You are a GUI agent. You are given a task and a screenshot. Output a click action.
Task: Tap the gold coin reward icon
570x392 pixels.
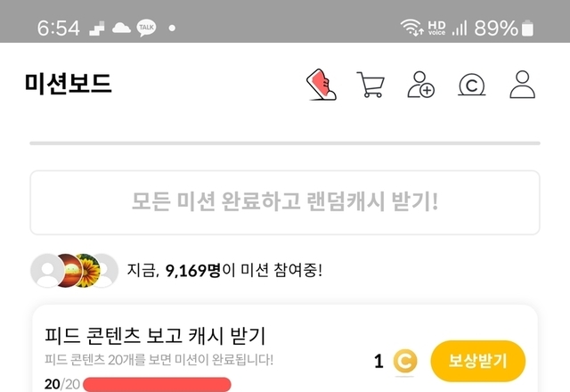coord(404,361)
